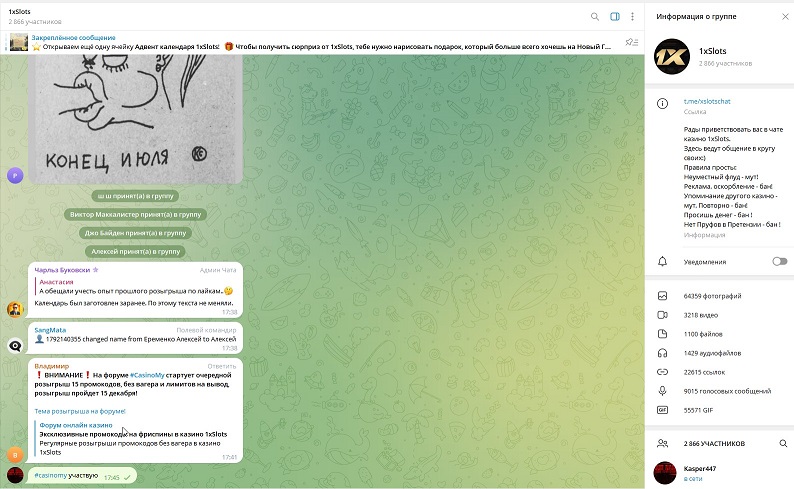Open the microphone voice messages icon
The height and width of the screenshot is (489, 794).
pyautogui.click(x=662, y=391)
